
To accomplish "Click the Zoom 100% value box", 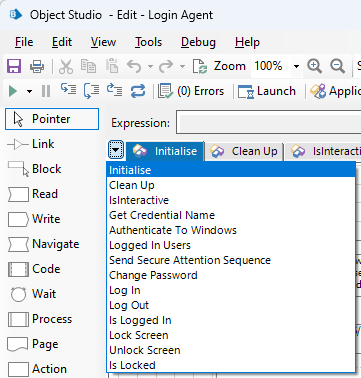I will click(x=272, y=66).
